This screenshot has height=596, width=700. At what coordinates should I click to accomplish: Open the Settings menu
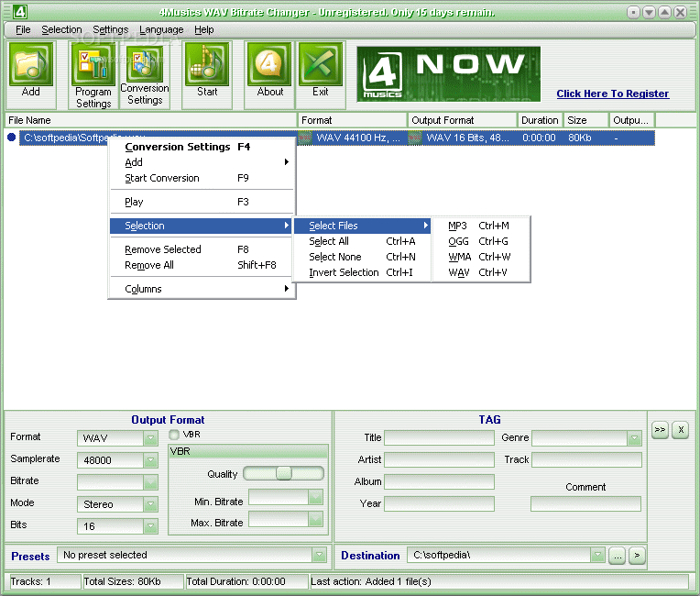click(110, 30)
